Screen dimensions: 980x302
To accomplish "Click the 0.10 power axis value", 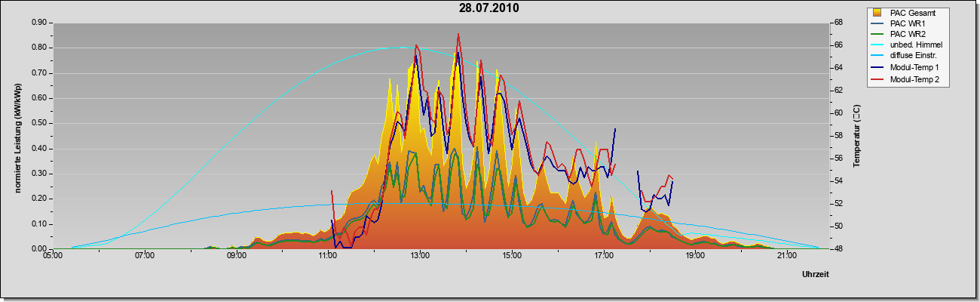I will tap(39, 224).
